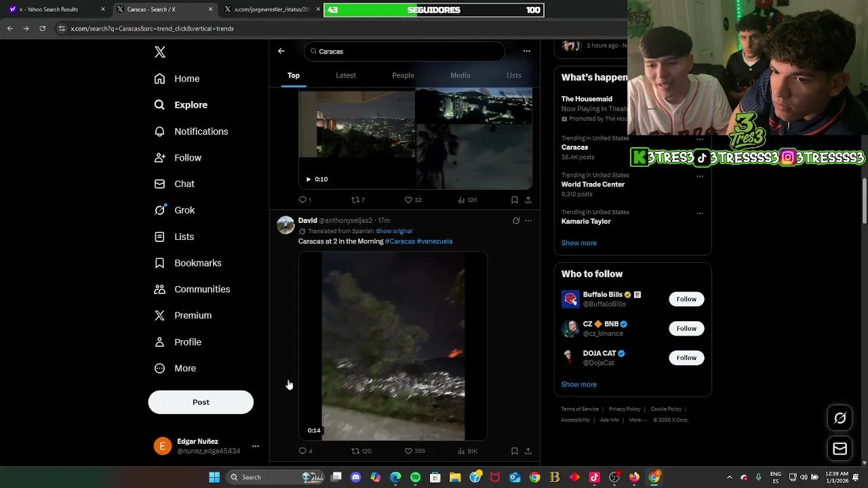Image resolution: width=868 pixels, height=488 pixels.
Task: Switch to the Media tab
Action: pos(460,75)
